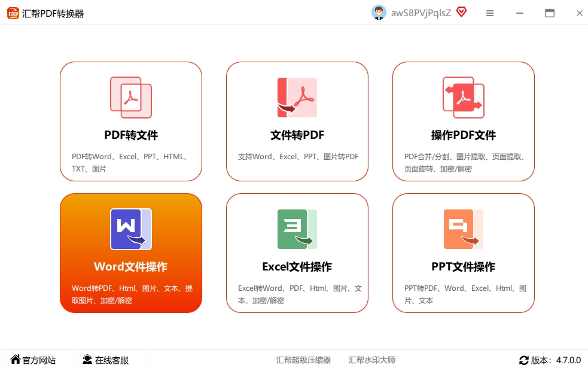This screenshot has height=368, width=588.
Task: Click the refresh icon beside 版本
Action: tap(524, 360)
